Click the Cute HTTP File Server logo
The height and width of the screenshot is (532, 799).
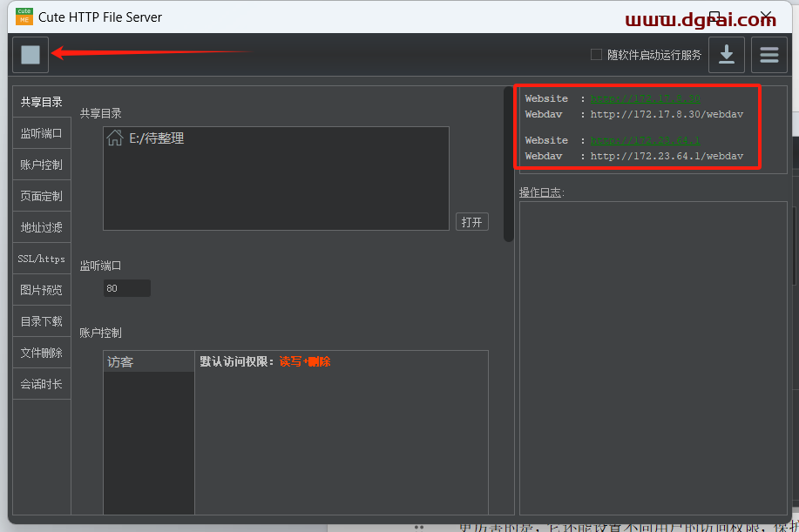coord(24,17)
